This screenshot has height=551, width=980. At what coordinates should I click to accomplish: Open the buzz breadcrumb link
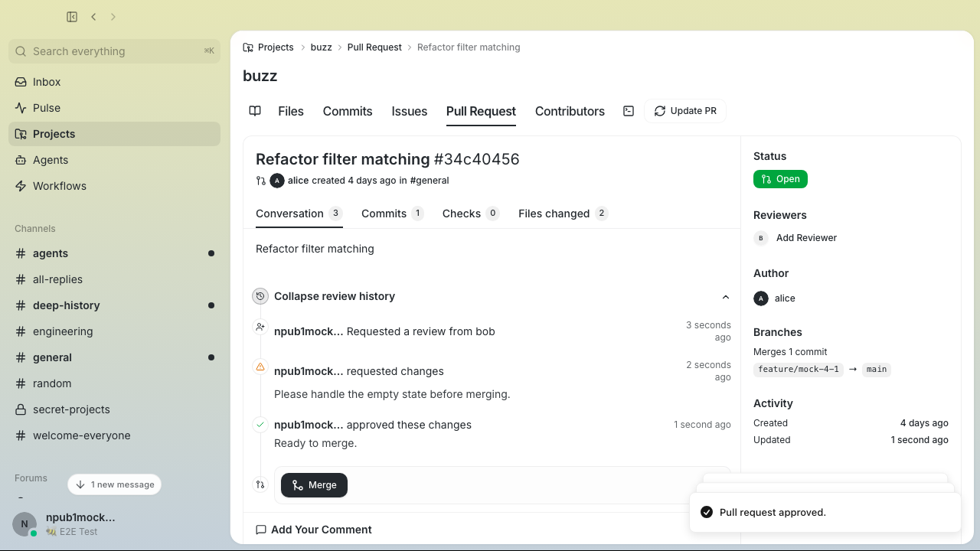pyautogui.click(x=322, y=47)
